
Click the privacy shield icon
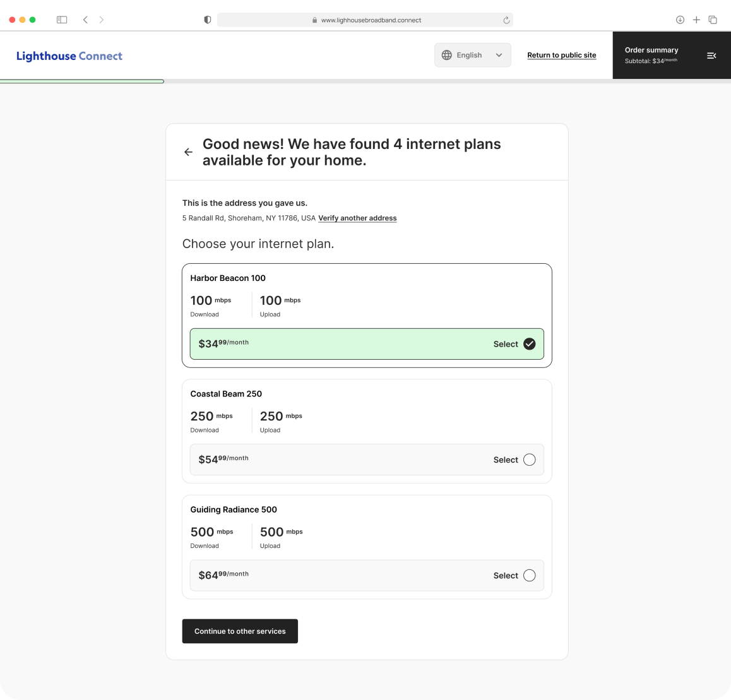[207, 20]
